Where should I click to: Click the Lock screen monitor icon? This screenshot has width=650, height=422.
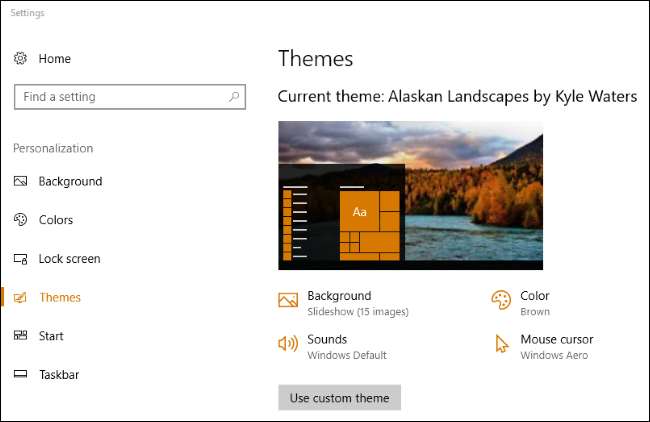[20, 259]
